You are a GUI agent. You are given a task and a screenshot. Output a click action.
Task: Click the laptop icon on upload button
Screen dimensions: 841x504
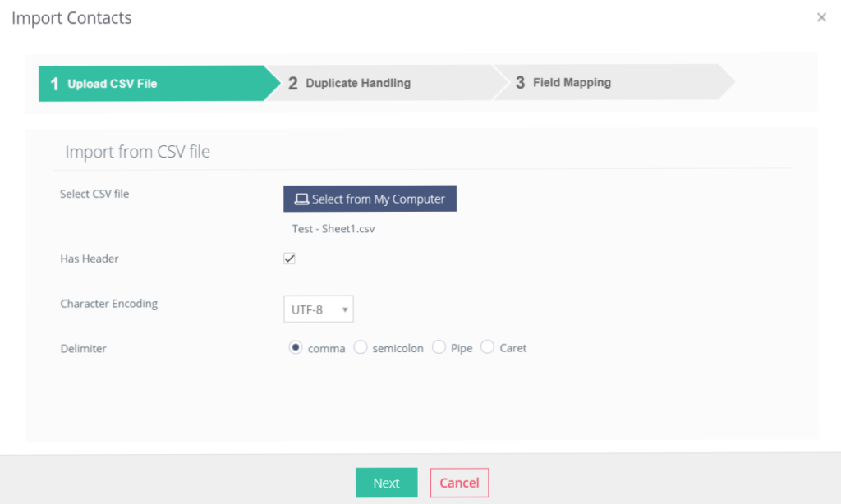(x=301, y=199)
